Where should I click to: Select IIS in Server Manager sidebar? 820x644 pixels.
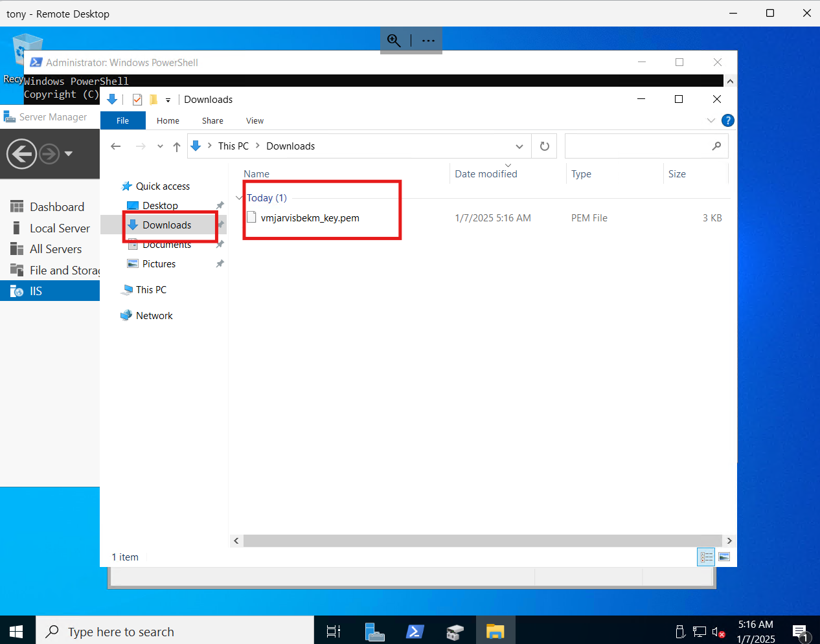[x=51, y=291]
